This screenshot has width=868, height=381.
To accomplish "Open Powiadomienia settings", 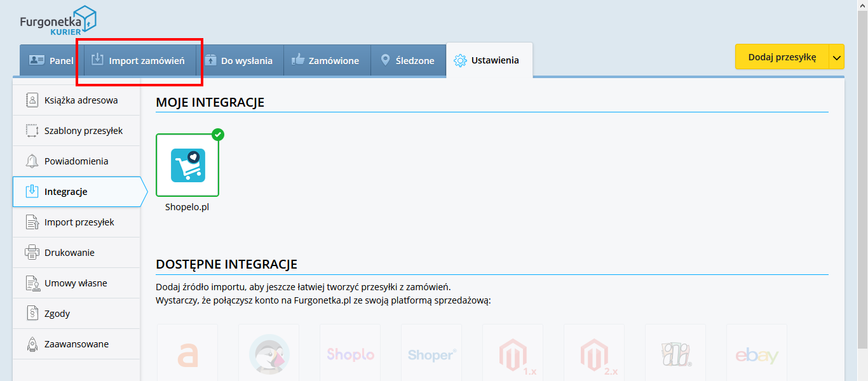I will coord(76,161).
